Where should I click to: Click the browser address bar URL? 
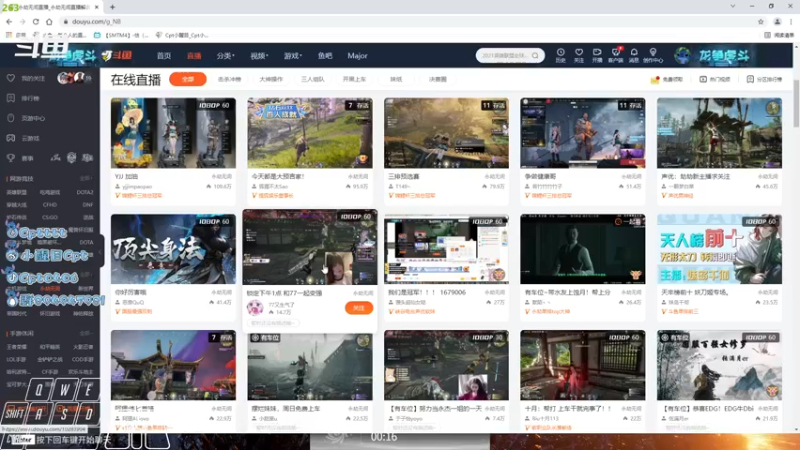point(96,21)
